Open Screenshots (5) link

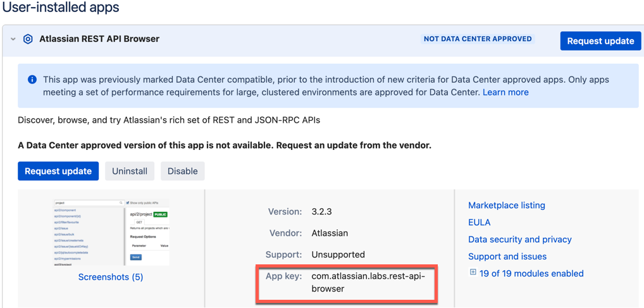tap(111, 277)
